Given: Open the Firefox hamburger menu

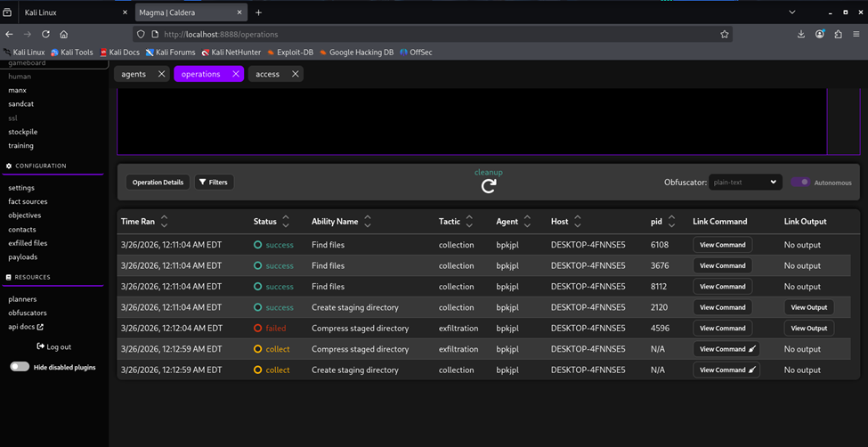Looking at the screenshot, I should (856, 34).
